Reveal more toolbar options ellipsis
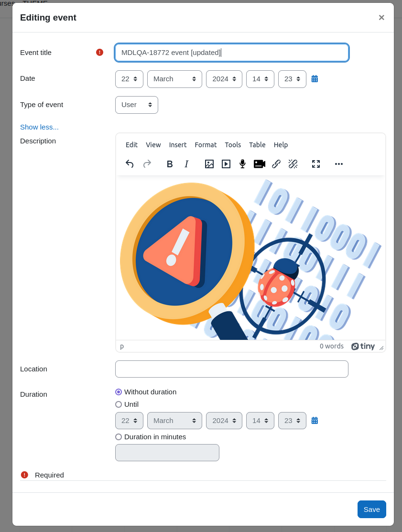The height and width of the screenshot is (532, 402). [x=338, y=164]
